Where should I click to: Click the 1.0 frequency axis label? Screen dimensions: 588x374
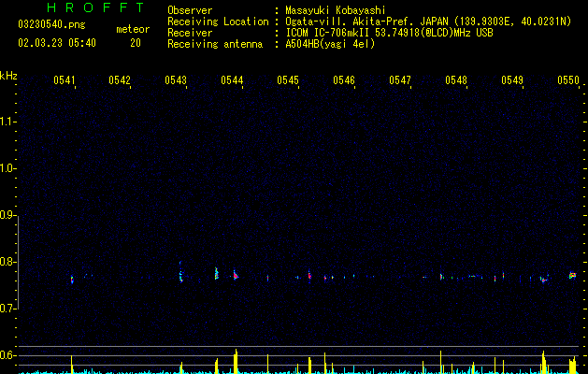pyautogui.click(x=8, y=168)
